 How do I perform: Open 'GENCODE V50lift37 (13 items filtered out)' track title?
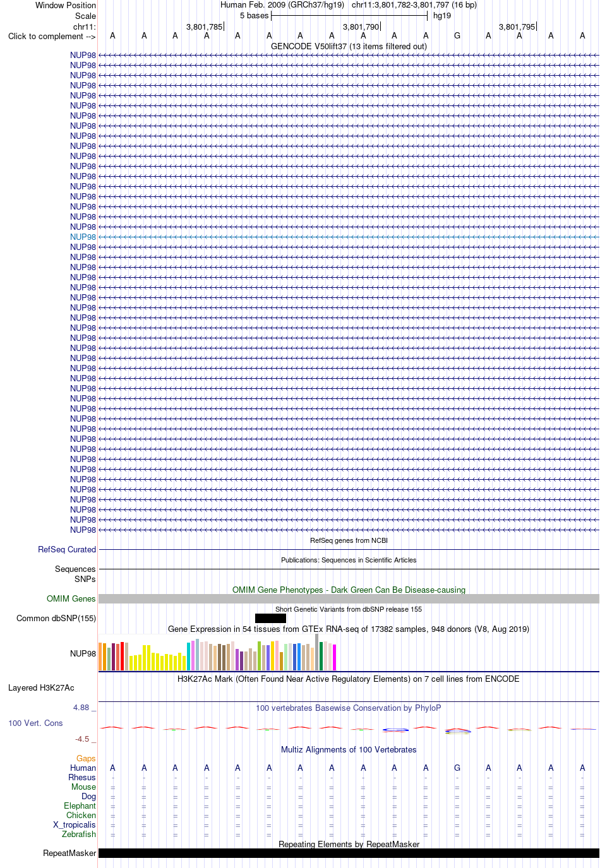point(349,46)
